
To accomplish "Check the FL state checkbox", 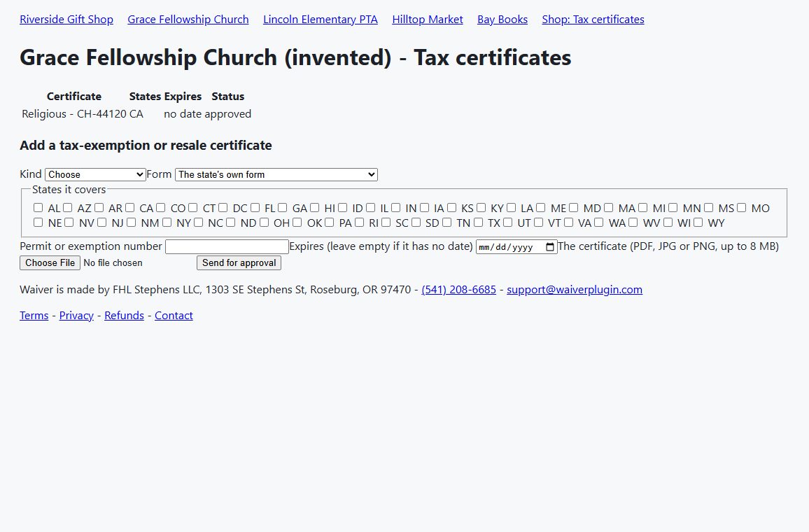I will pyautogui.click(x=255, y=207).
